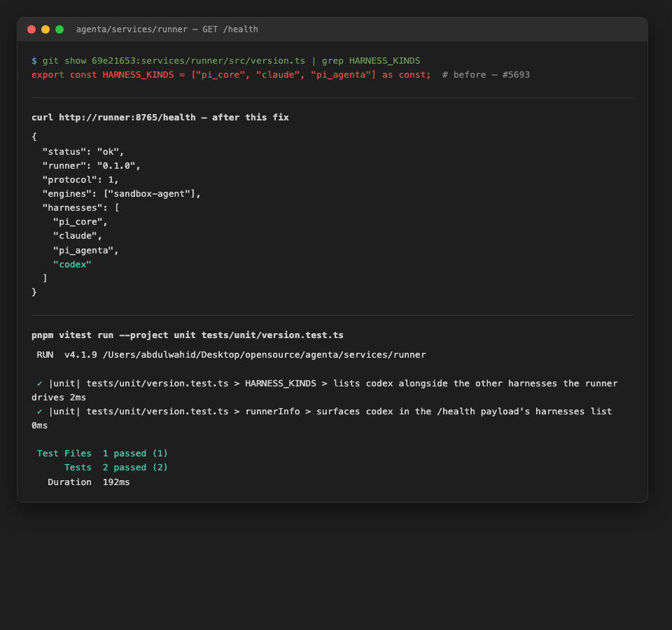Click the window title 'agenta/services/runner — GET /health'
This screenshot has height=630, width=672.
167,29
